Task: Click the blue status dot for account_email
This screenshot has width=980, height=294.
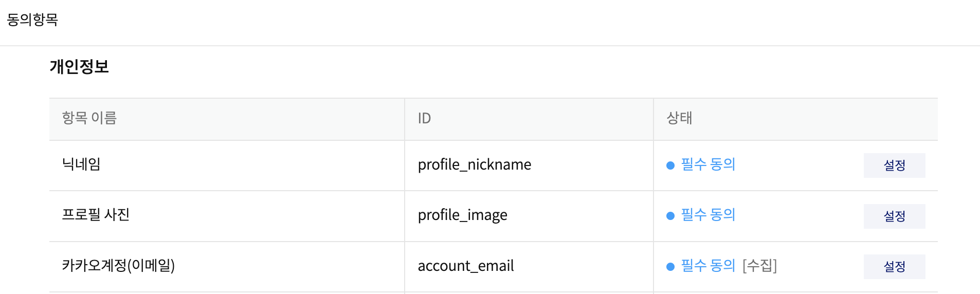Action: point(670,267)
